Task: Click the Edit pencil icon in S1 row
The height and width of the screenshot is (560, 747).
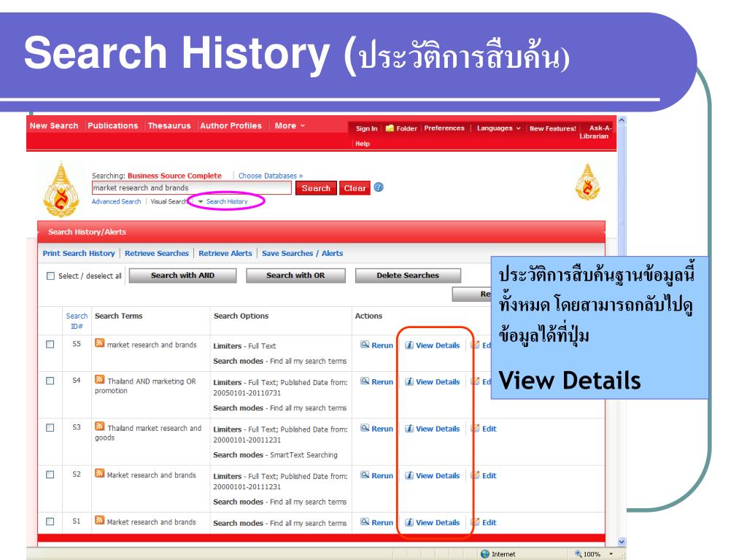Action: (x=476, y=522)
